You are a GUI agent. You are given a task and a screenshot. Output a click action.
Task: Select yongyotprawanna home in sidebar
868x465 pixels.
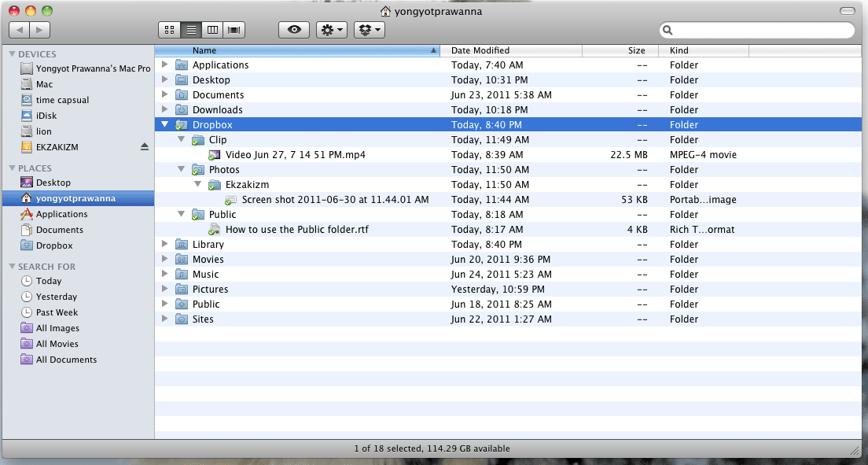[78, 198]
